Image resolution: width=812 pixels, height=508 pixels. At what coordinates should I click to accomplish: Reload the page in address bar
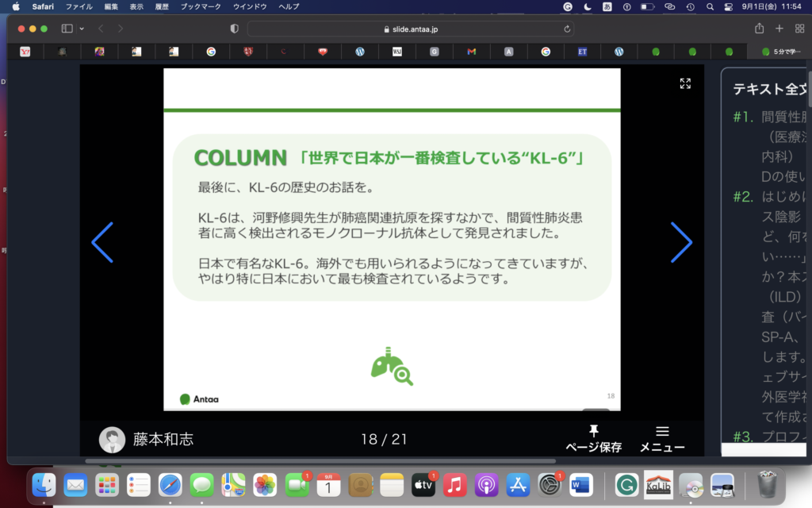567,29
